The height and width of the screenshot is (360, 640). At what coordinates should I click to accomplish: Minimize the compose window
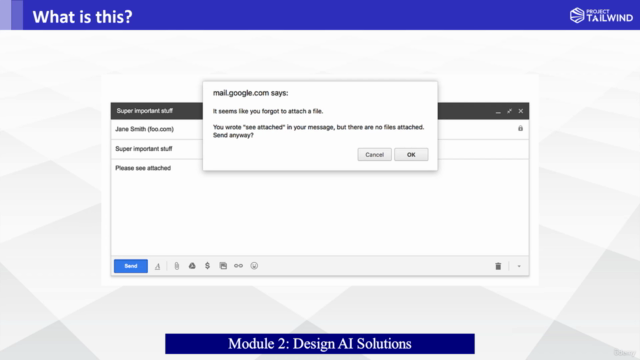pos(498,111)
